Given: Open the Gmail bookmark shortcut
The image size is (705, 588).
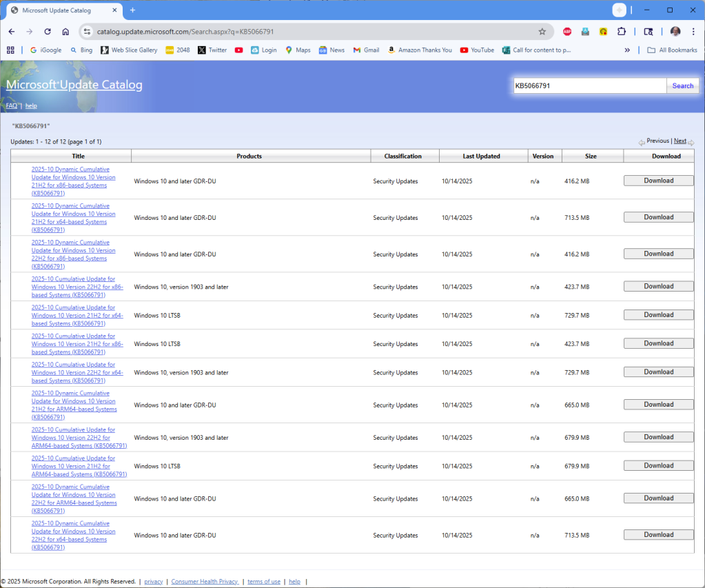Looking at the screenshot, I should (365, 50).
